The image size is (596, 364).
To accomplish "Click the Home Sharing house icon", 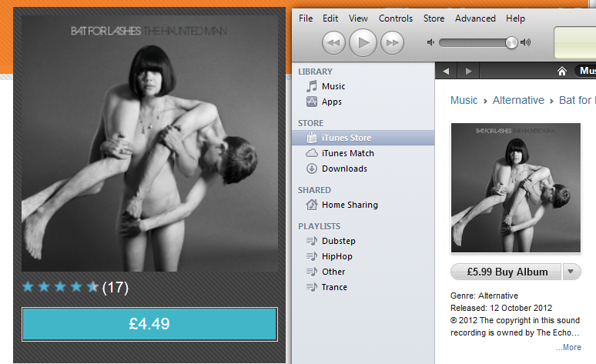I will point(312,205).
